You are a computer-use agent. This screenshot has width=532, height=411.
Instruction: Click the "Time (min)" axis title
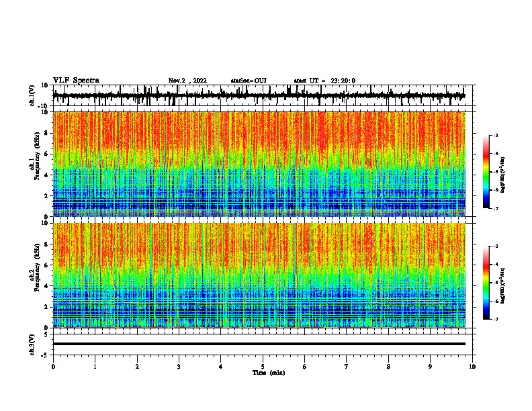point(269,373)
